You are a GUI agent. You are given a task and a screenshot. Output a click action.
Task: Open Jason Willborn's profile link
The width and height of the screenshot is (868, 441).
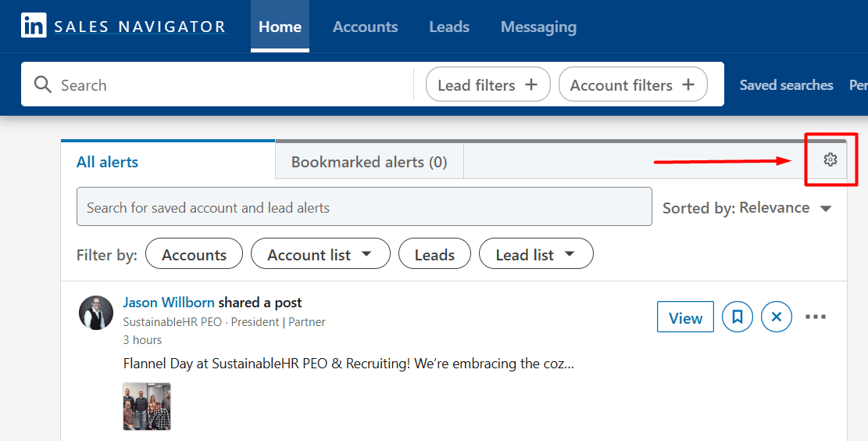[169, 303]
